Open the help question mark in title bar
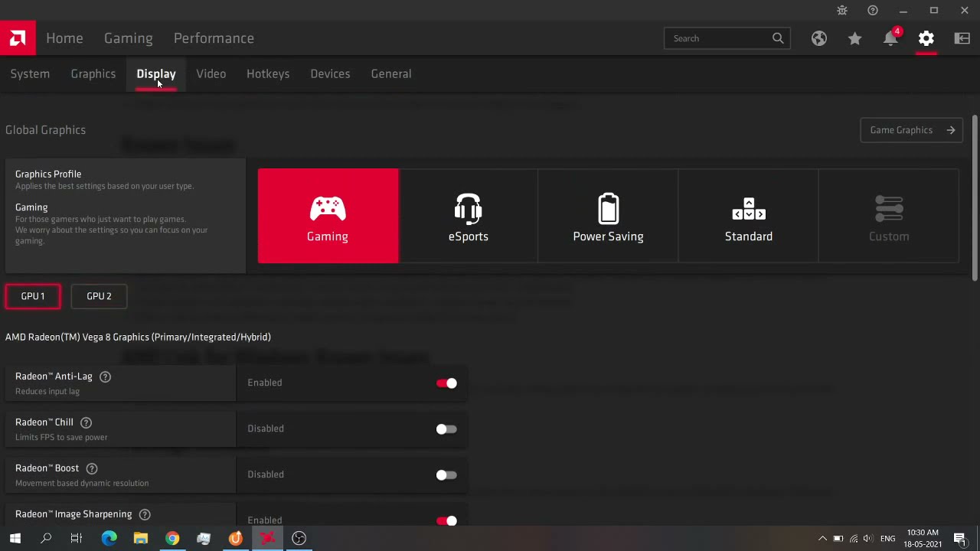The image size is (980, 551). 873,11
